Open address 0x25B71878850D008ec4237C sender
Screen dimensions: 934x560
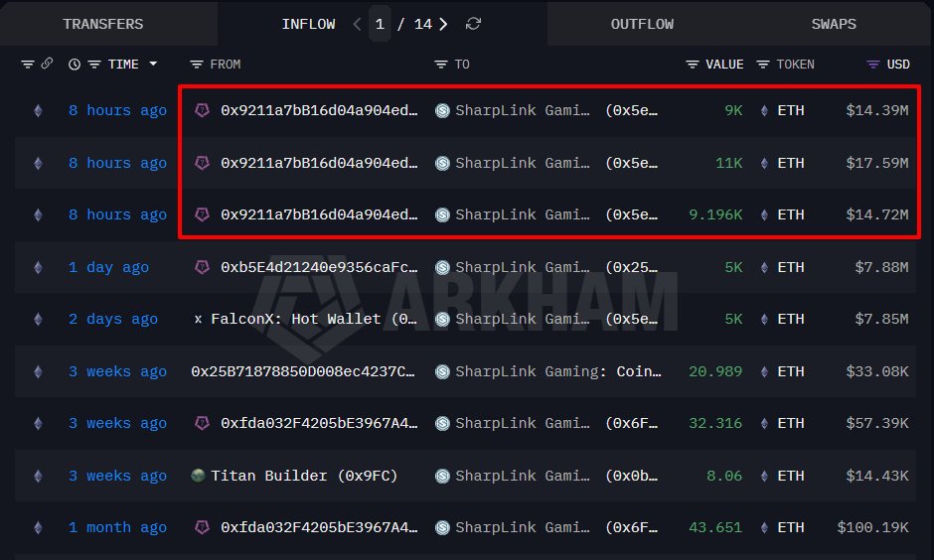(303, 371)
